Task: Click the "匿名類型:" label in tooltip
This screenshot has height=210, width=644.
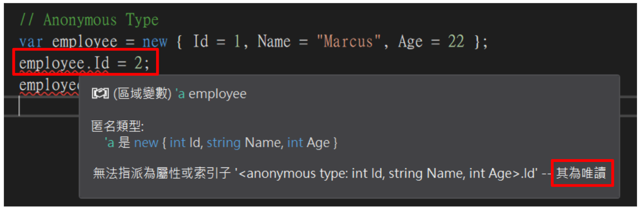Action: 117,126
